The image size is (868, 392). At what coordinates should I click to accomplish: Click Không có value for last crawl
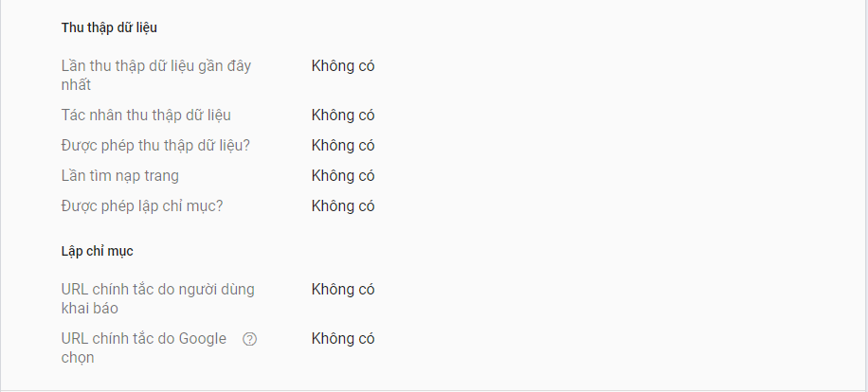coord(343,65)
